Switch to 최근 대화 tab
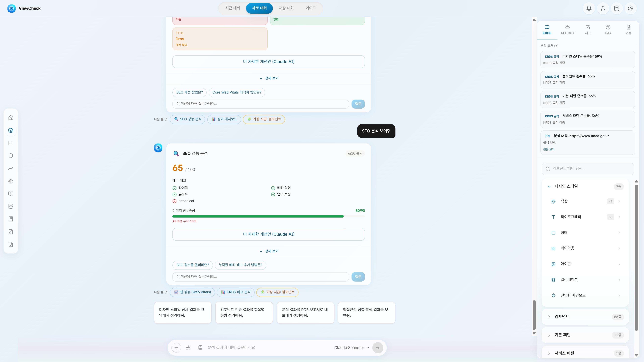This screenshot has width=644, height=362. tap(232, 8)
